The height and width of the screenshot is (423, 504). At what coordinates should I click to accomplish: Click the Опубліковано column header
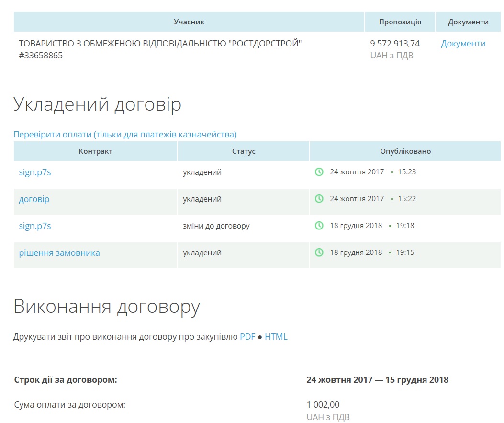coord(405,151)
